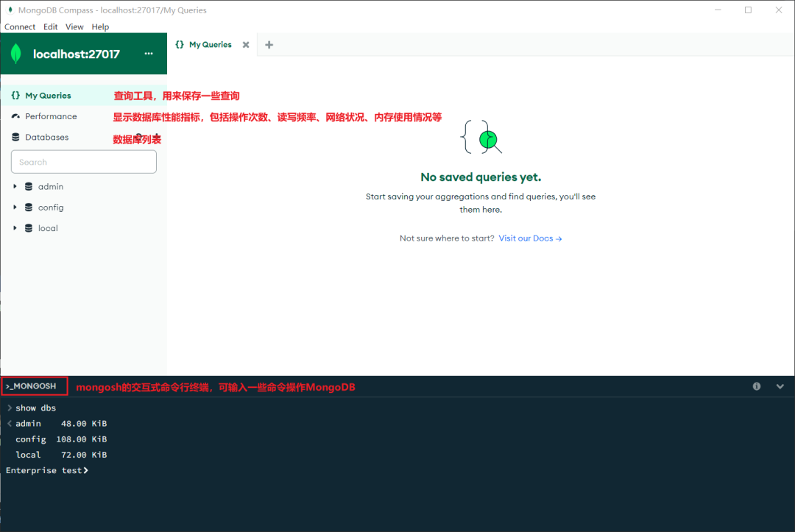The width and height of the screenshot is (795, 532).
Task: Click the admin database icon
Action: pos(29,186)
